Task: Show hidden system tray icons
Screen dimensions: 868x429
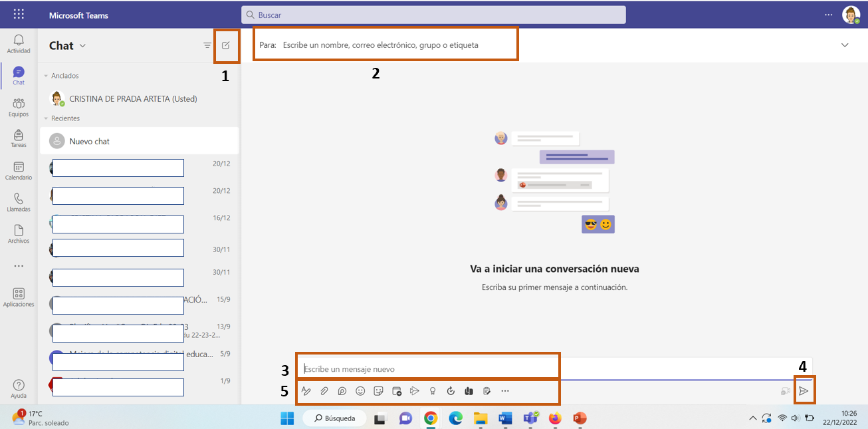Action: (752, 418)
